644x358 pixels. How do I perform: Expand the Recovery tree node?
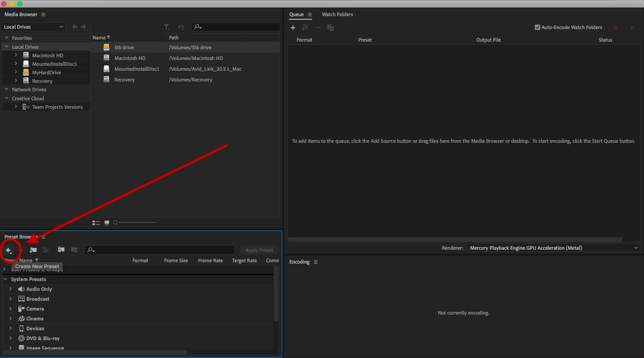point(16,81)
